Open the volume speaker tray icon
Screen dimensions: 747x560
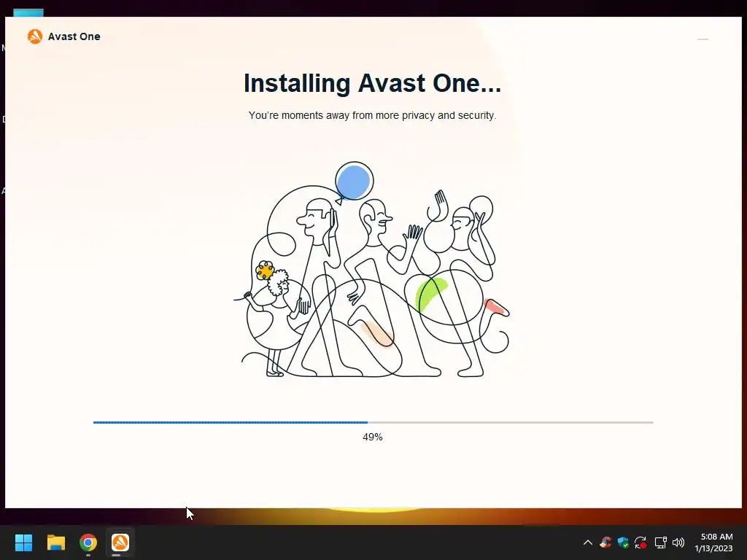[x=678, y=542]
